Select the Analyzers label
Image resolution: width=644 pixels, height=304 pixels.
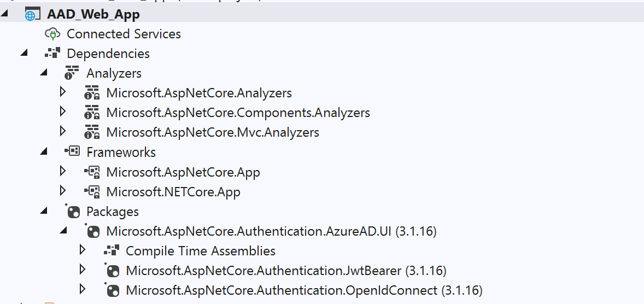click(x=114, y=73)
